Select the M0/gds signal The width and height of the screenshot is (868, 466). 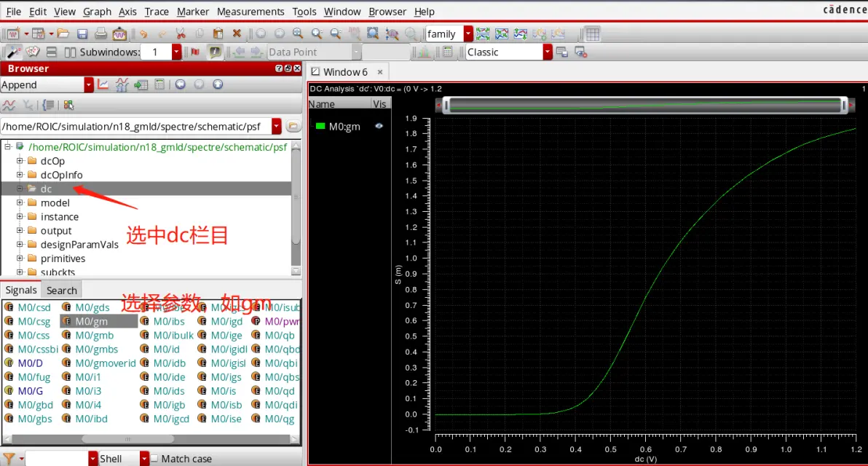(x=92, y=307)
